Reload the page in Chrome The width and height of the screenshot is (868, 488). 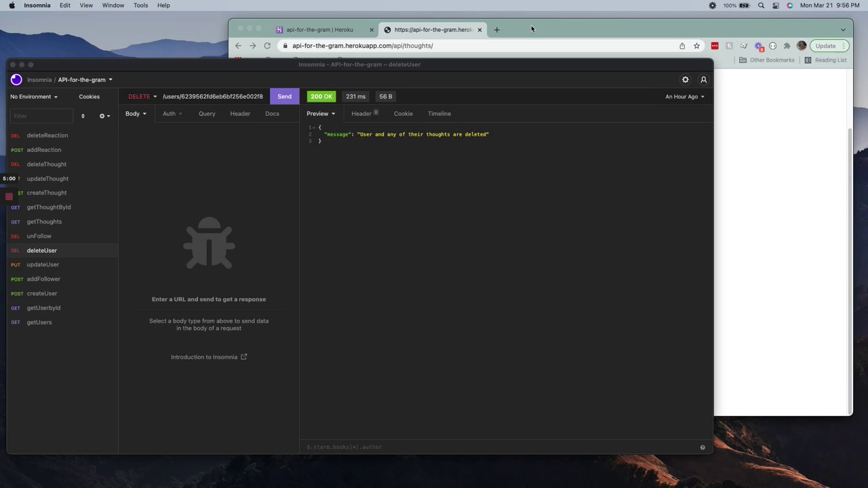coord(267,45)
